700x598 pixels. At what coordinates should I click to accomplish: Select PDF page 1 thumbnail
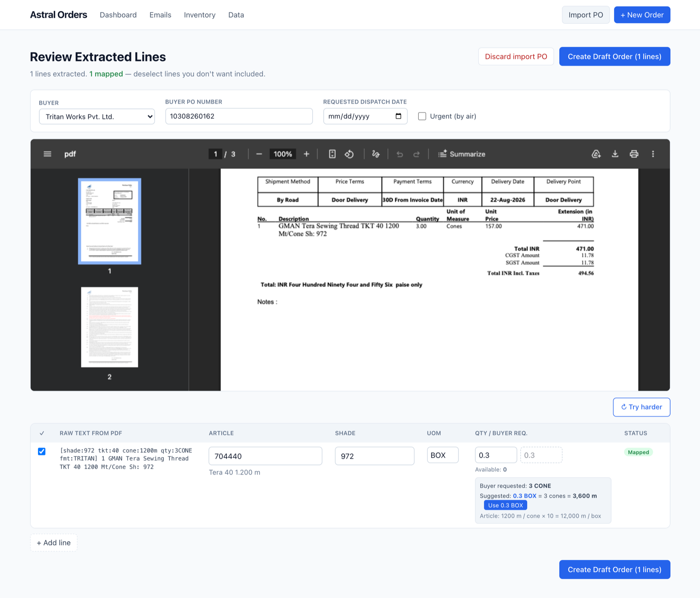pos(110,221)
